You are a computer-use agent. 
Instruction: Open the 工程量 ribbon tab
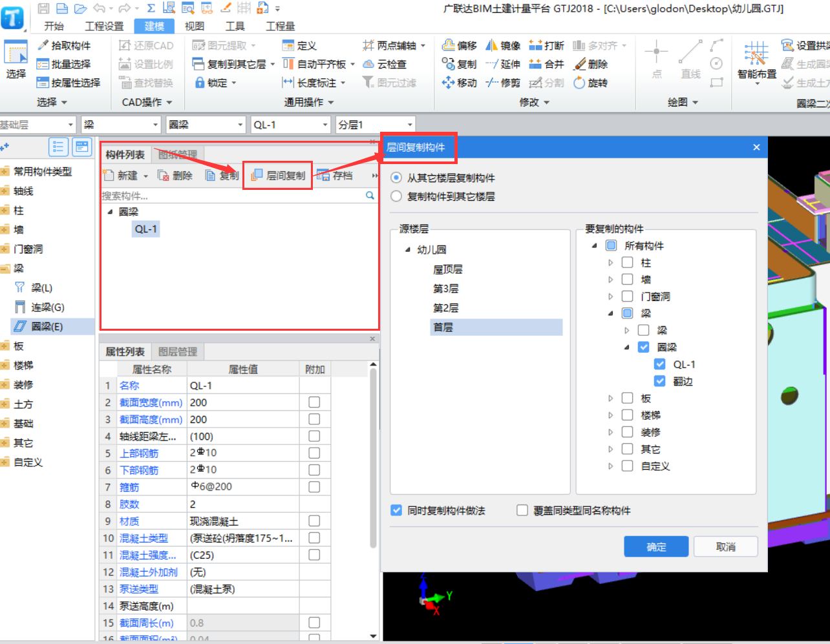click(280, 26)
